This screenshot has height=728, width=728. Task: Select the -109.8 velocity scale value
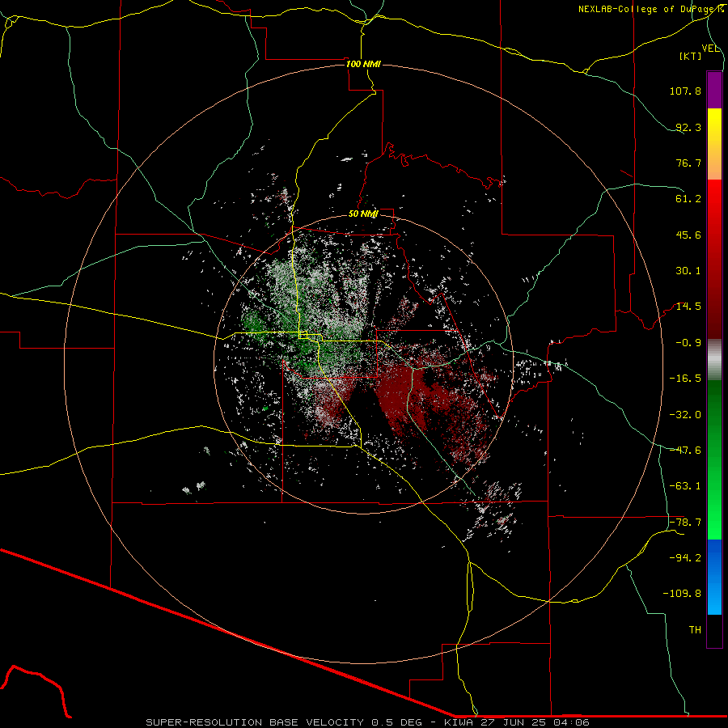682,594
